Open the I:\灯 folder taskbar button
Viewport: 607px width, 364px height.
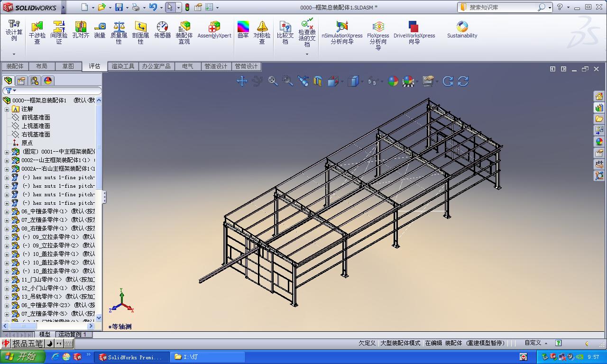coord(207,357)
